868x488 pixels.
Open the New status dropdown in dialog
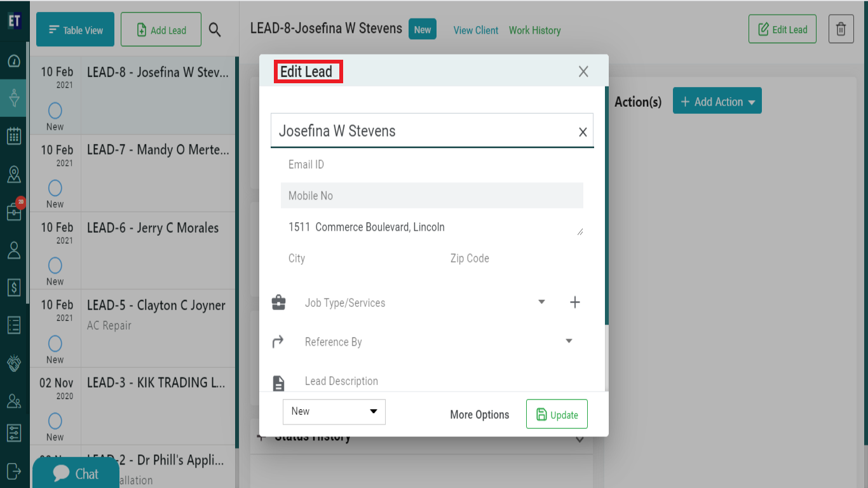pos(334,411)
